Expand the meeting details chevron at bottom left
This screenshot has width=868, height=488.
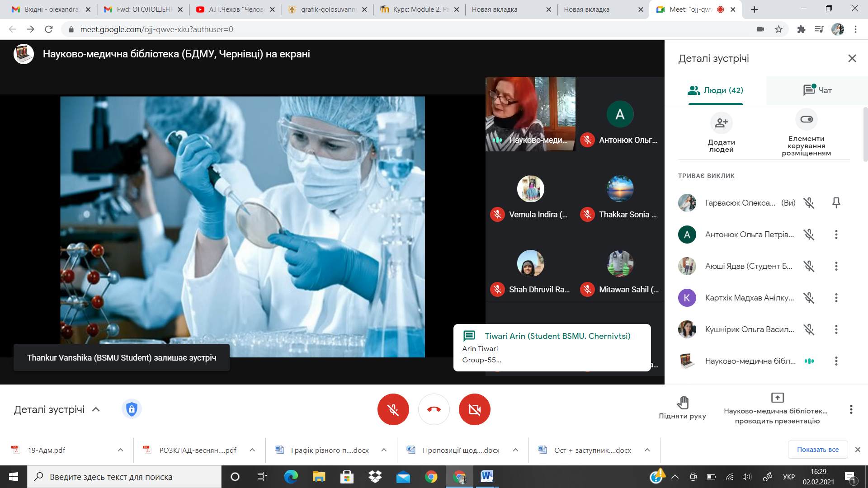(x=96, y=409)
